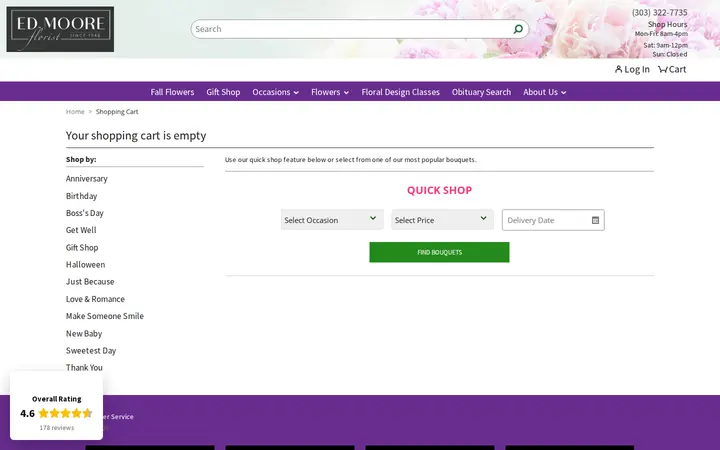The image size is (720, 450).
Task: Select Just Because category
Action: pyautogui.click(x=90, y=281)
